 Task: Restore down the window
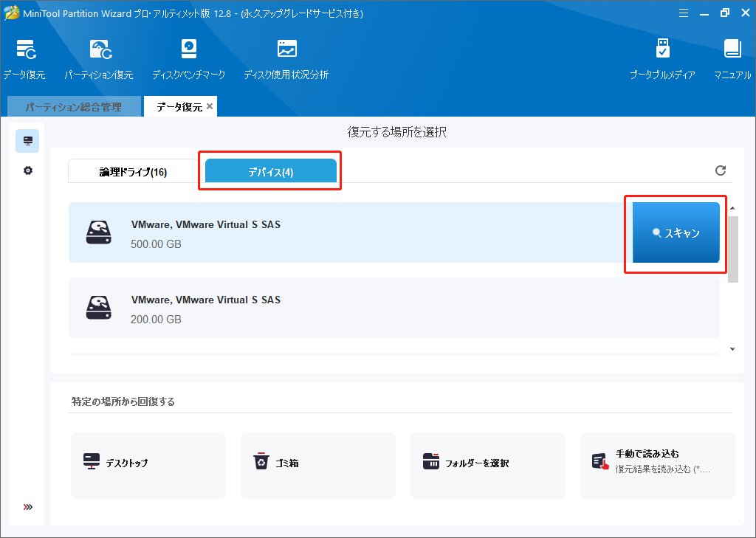(x=725, y=13)
